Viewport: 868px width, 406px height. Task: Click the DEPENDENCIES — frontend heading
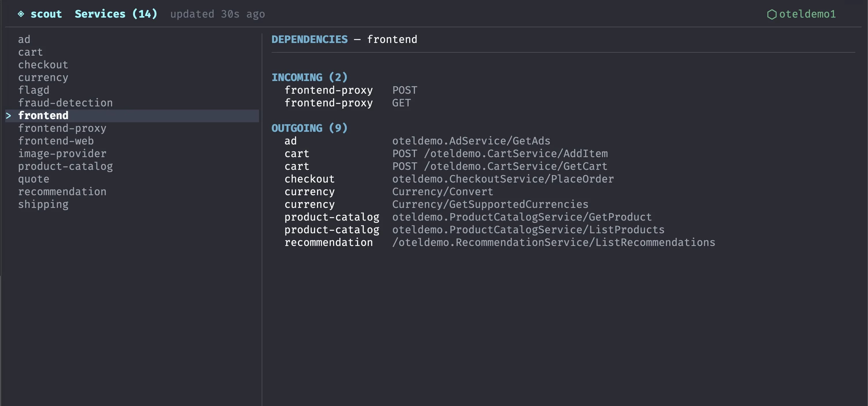click(x=344, y=40)
